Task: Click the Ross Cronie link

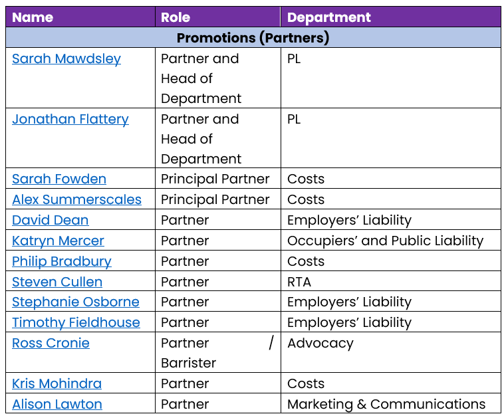Action: pyautogui.click(x=51, y=343)
